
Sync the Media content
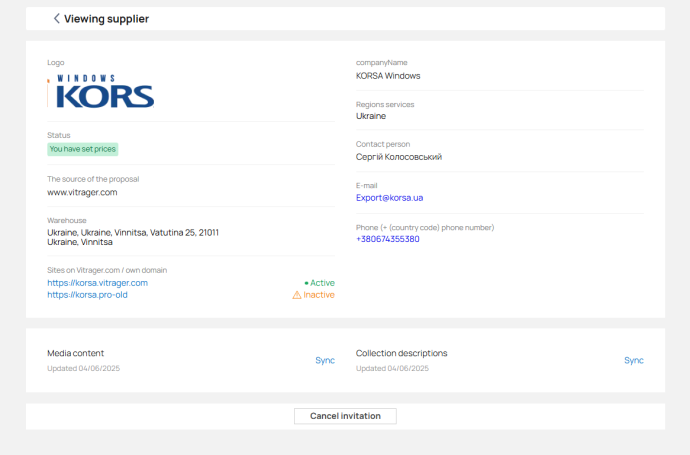pyautogui.click(x=325, y=360)
